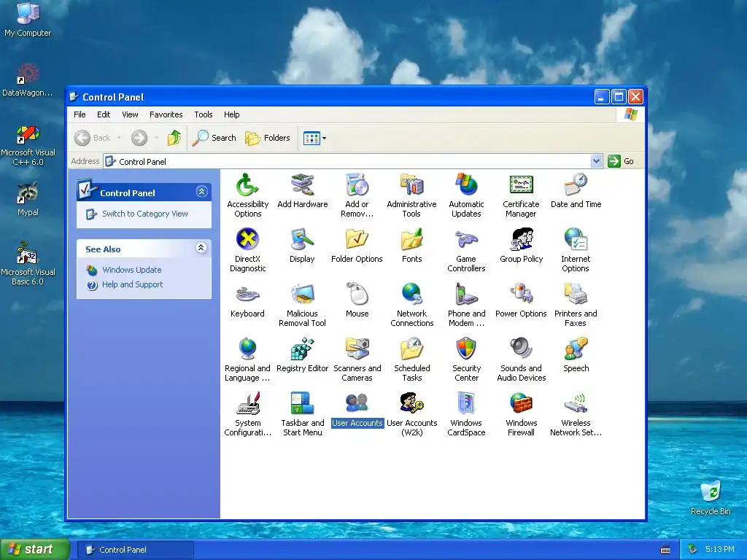Screen dimensions: 747x560
Task: Open the Speech icon
Action: 576,349
